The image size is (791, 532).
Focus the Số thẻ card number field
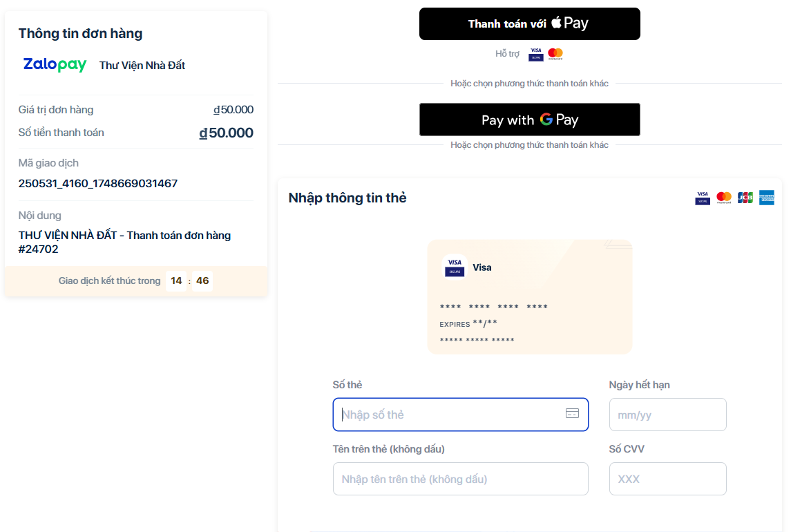pos(449,415)
